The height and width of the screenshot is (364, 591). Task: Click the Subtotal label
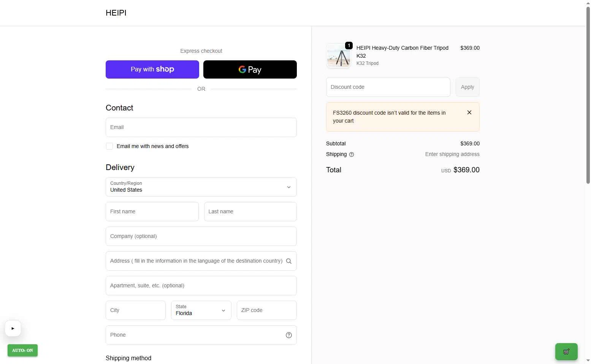pyautogui.click(x=336, y=143)
